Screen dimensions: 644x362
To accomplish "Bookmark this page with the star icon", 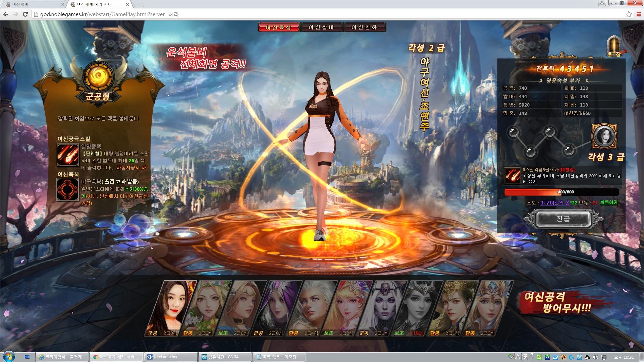I will click(629, 14).
